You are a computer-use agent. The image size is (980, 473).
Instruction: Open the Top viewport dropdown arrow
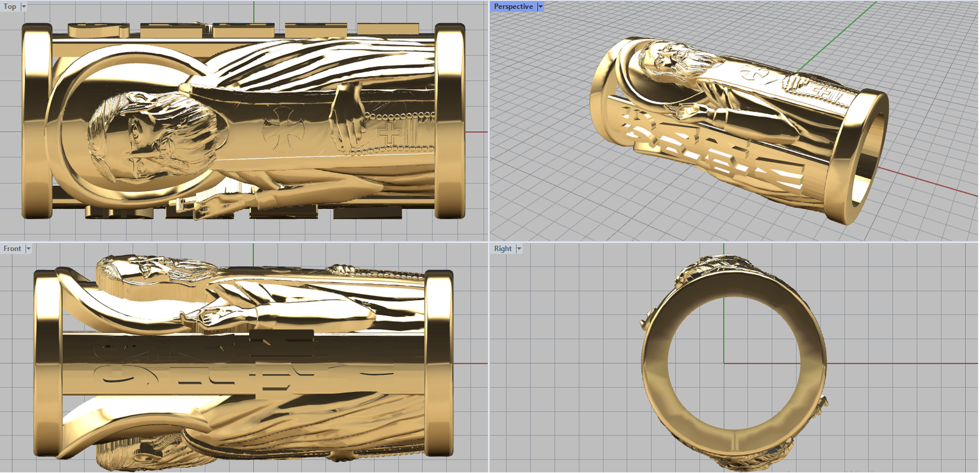[x=24, y=7]
